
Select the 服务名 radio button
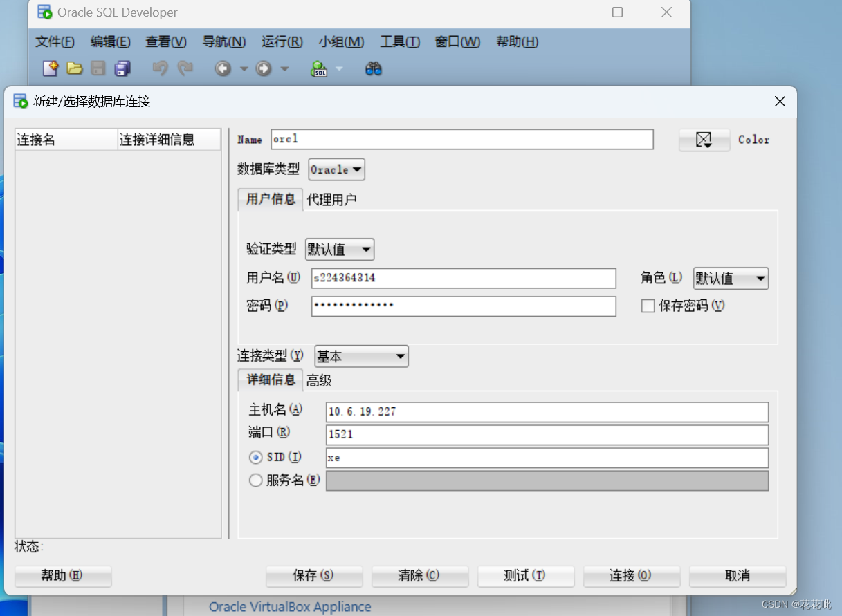[x=256, y=480]
